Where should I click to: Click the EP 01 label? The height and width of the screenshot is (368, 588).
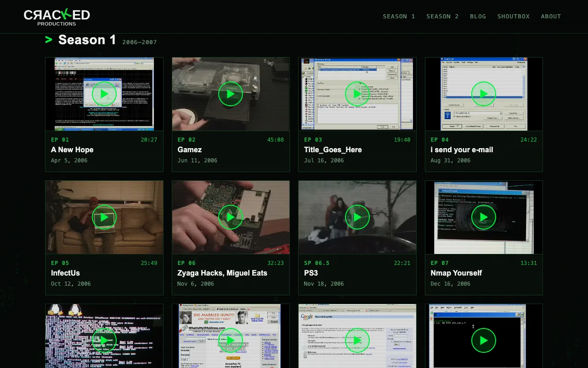click(60, 140)
